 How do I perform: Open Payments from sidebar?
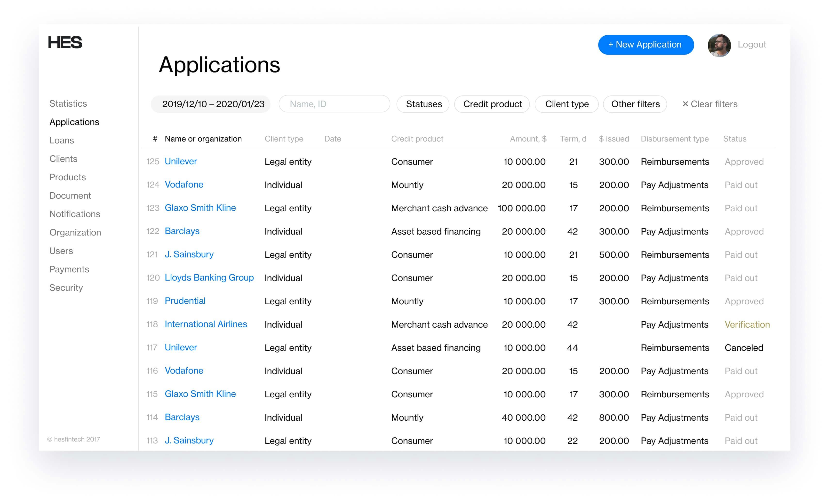69,269
